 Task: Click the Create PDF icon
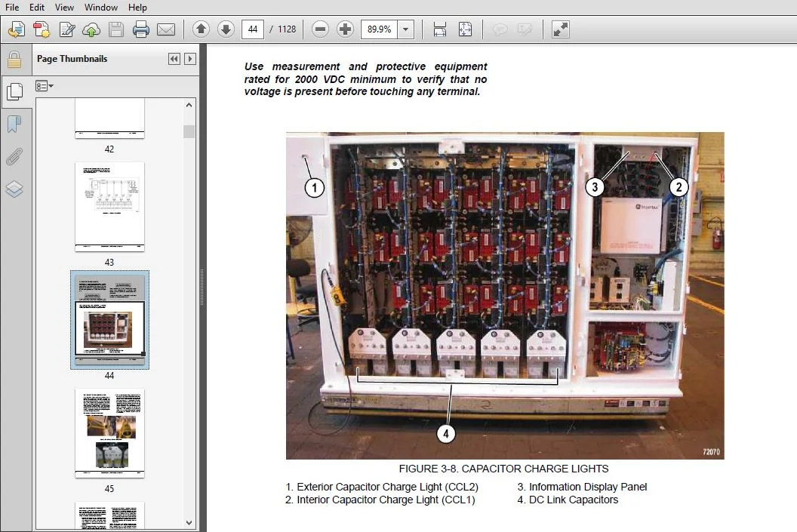tap(42, 29)
